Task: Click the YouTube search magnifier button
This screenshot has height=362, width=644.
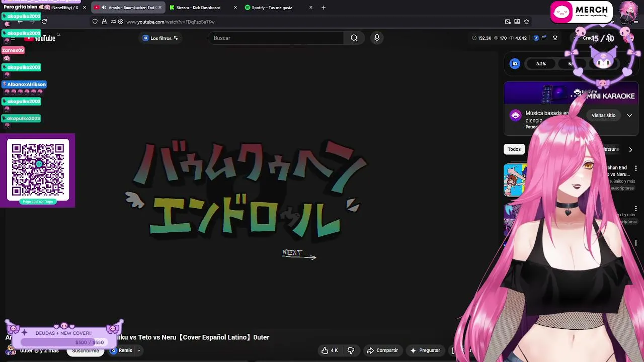Action: pyautogui.click(x=354, y=38)
